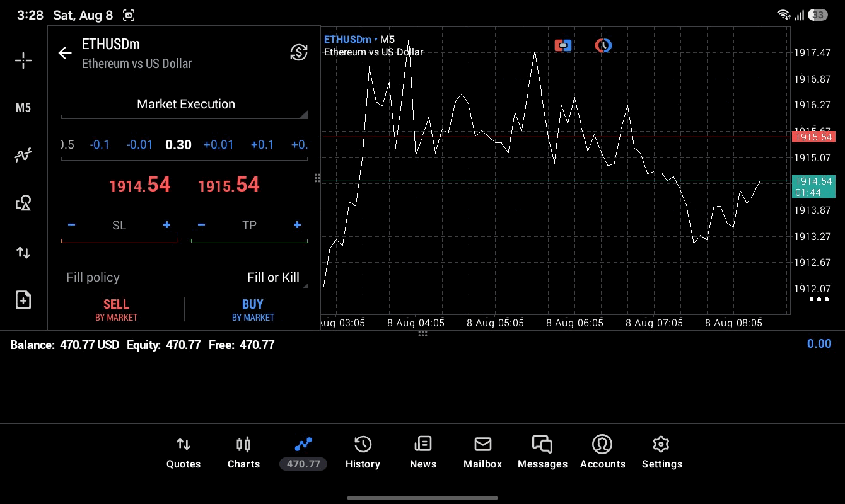Tap the Stop Loss minus button
The image size is (845, 504).
pos(72,225)
